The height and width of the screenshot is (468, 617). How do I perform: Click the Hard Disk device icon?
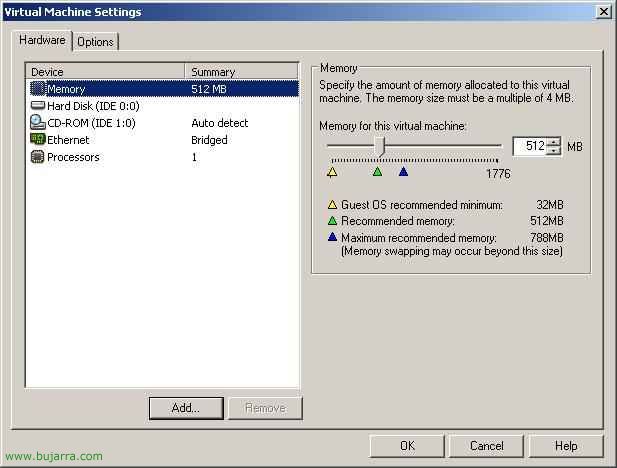[38, 106]
